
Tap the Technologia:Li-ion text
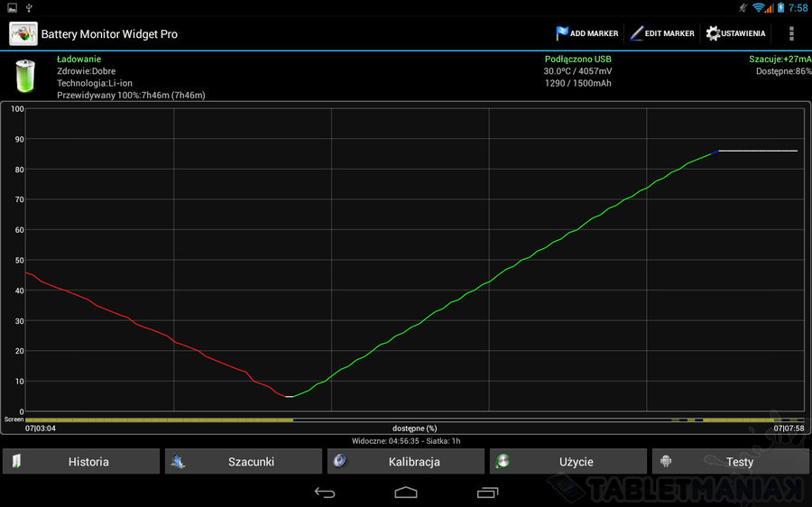coord(94,83)
